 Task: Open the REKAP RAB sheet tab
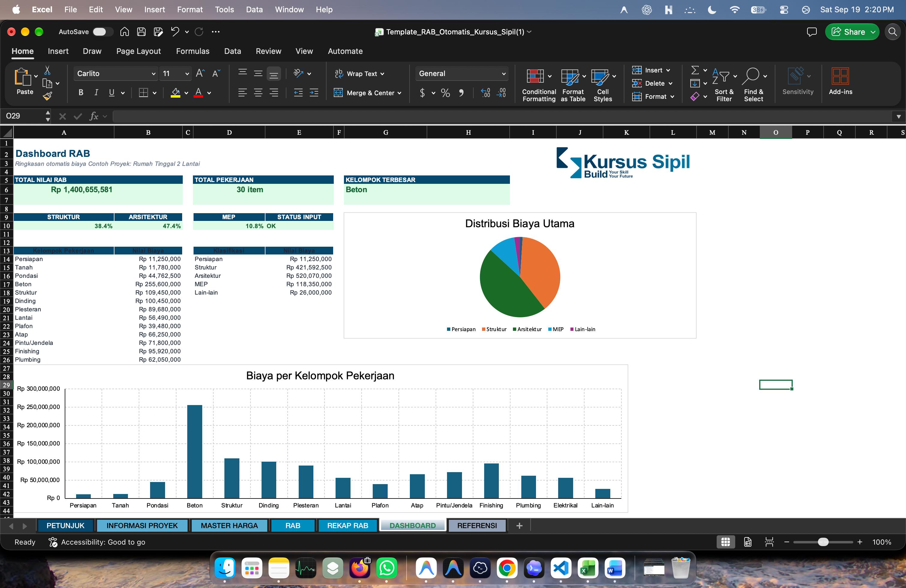coord(348,525)
